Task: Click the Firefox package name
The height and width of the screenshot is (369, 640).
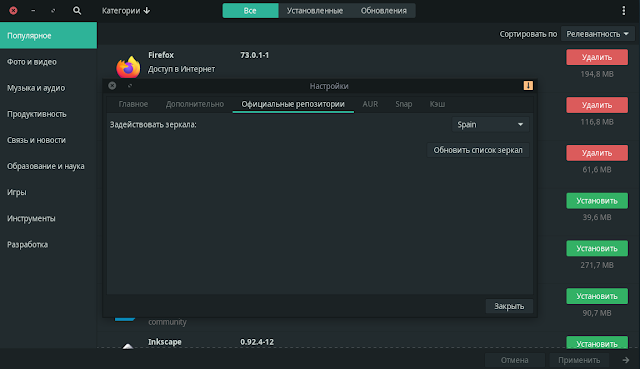Action: tap(161, 55)
